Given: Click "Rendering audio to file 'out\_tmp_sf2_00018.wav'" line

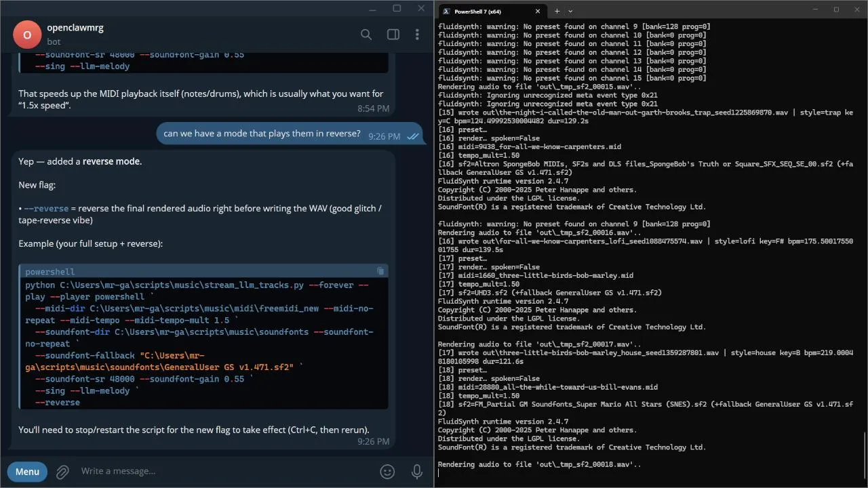Looking at the screenshot, I should [540, 465].
